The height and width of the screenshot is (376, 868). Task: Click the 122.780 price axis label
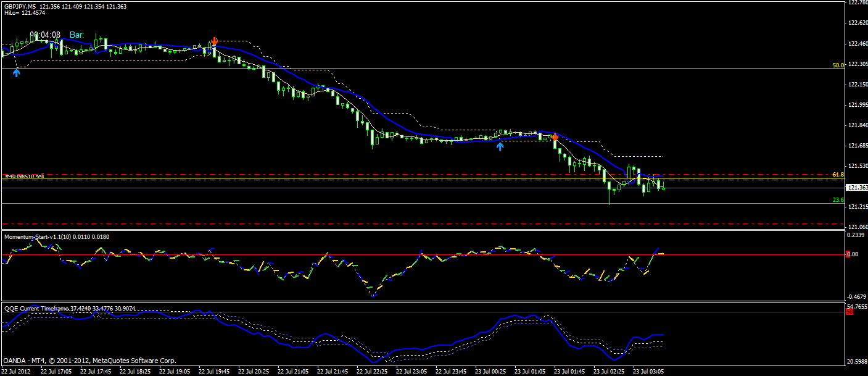pyautogui.click(x=857, y=3)
